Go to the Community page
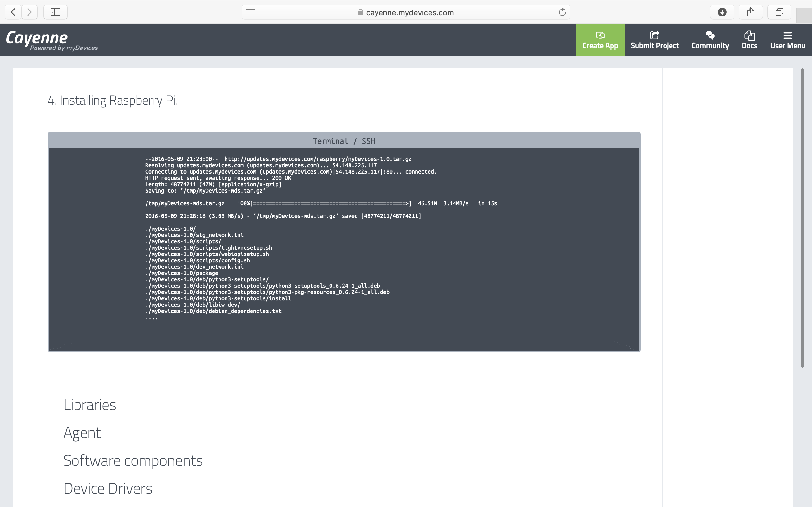 (710, 40)
